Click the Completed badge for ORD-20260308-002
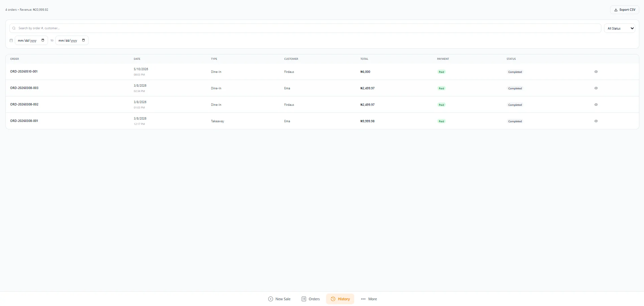 515,105
